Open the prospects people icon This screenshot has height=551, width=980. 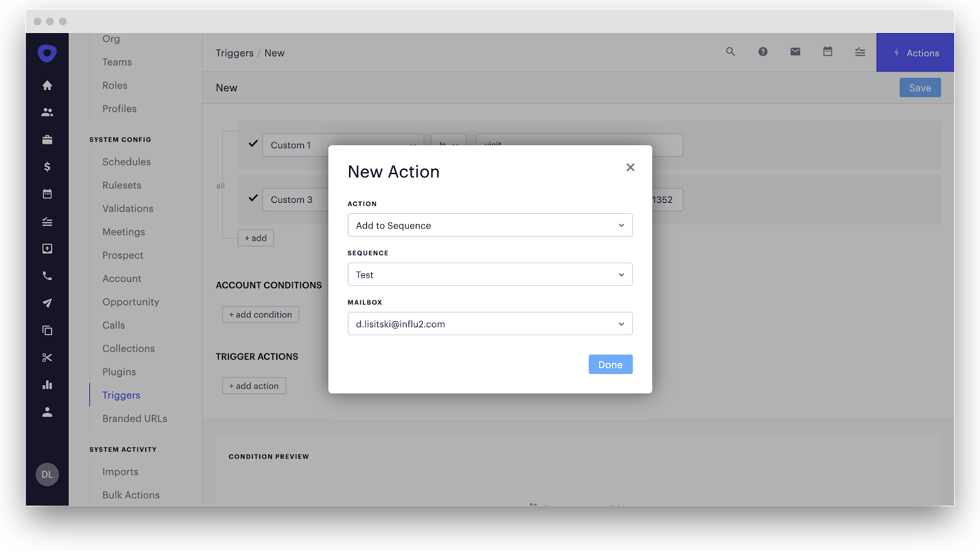(x=47, y=113)
